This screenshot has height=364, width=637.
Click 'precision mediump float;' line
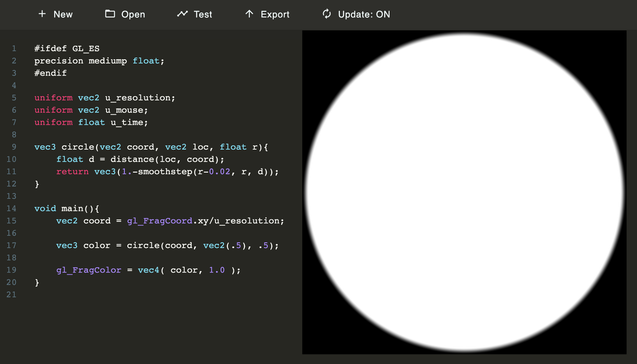pos(100,61)
